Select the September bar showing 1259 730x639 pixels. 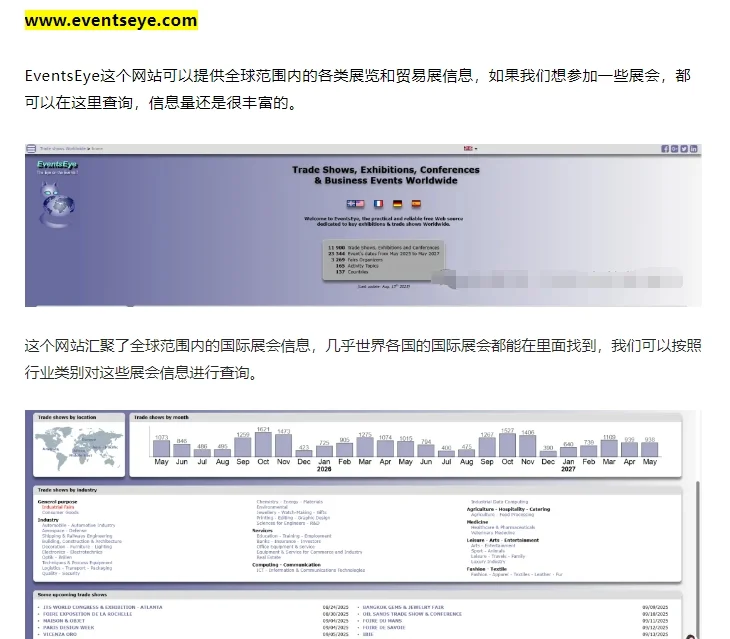pos(243,447)
